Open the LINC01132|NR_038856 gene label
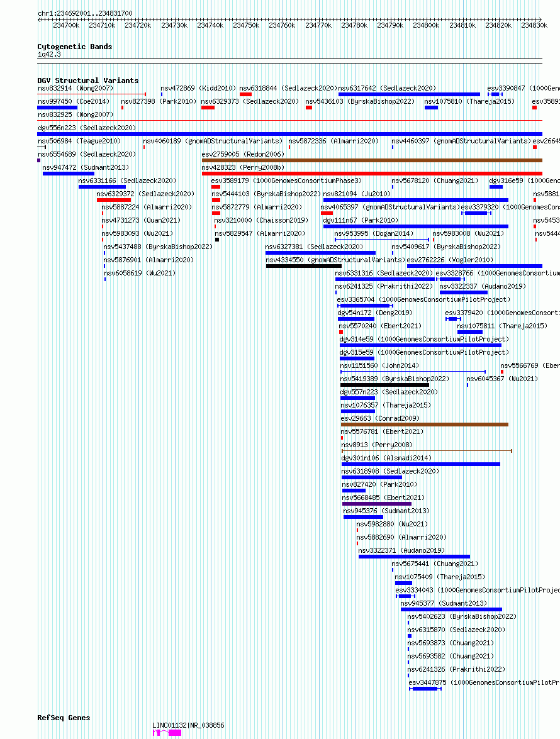 point(189,725)
